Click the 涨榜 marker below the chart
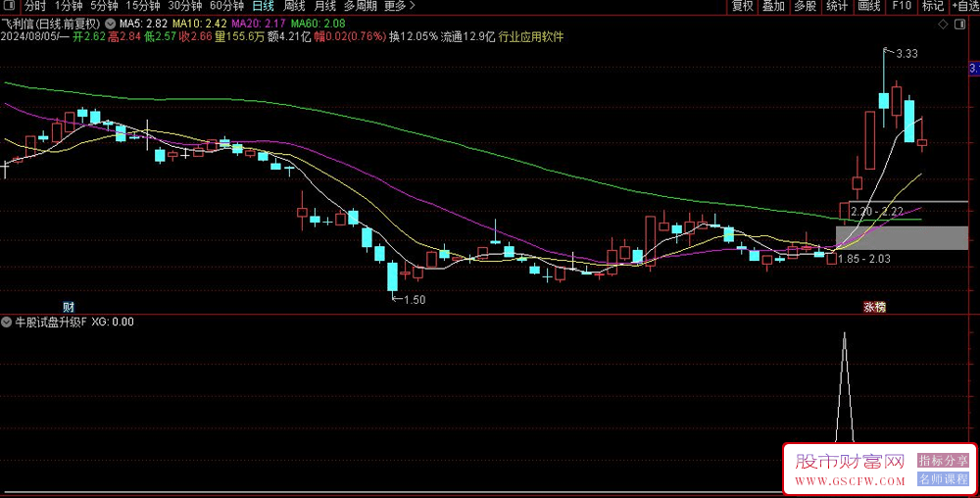 point(874,307)
